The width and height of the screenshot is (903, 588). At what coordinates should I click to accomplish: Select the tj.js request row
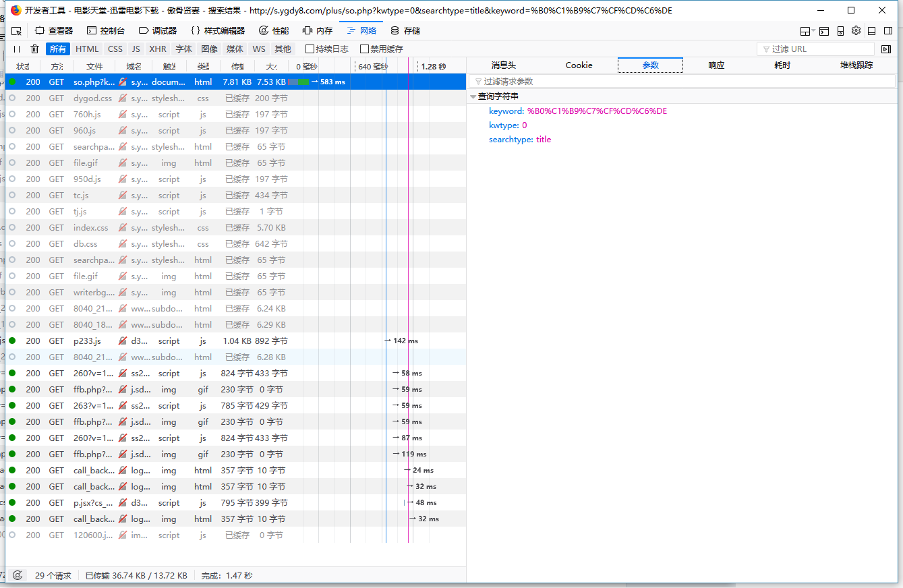[x=235, y=211]
